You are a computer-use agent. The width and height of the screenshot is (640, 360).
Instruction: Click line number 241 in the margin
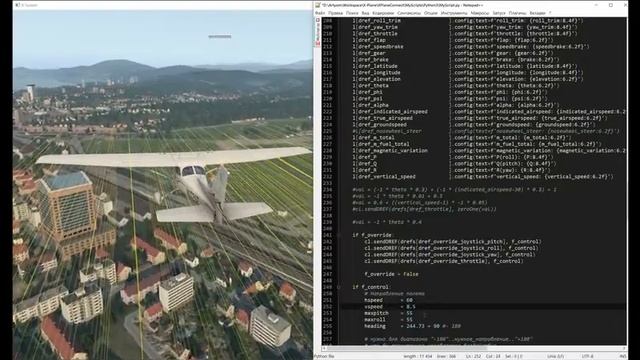coord(328,235)
